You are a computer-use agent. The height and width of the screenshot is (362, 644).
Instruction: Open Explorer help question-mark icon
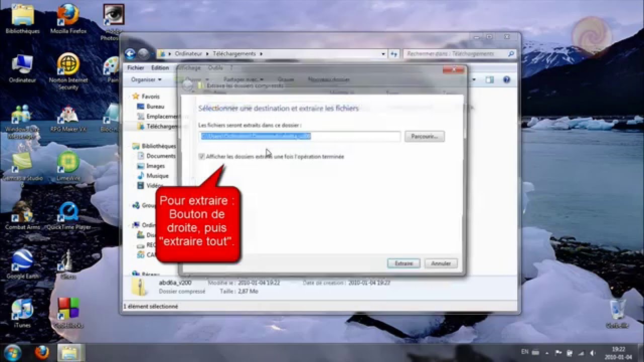(507, 79)
